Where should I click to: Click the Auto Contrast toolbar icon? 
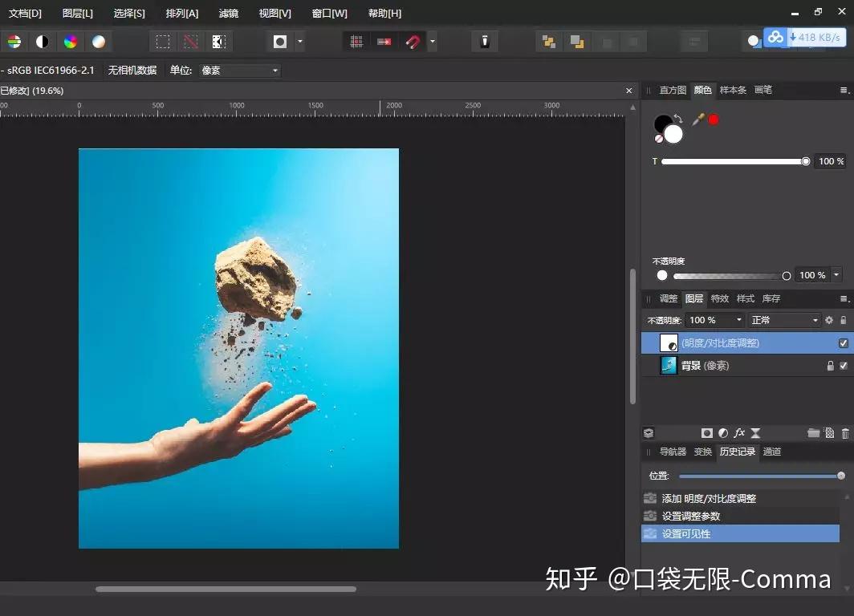point(43,41)
